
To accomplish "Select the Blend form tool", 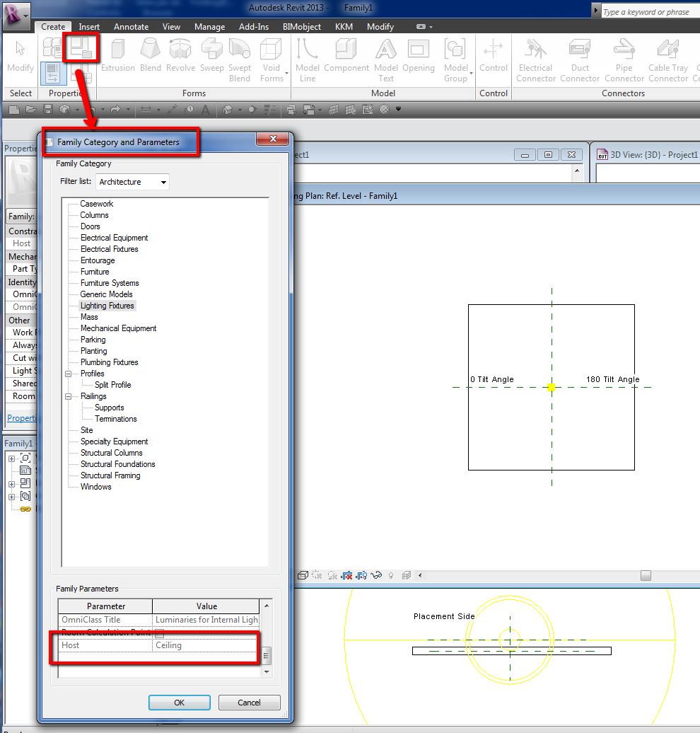I will [151, 56].
